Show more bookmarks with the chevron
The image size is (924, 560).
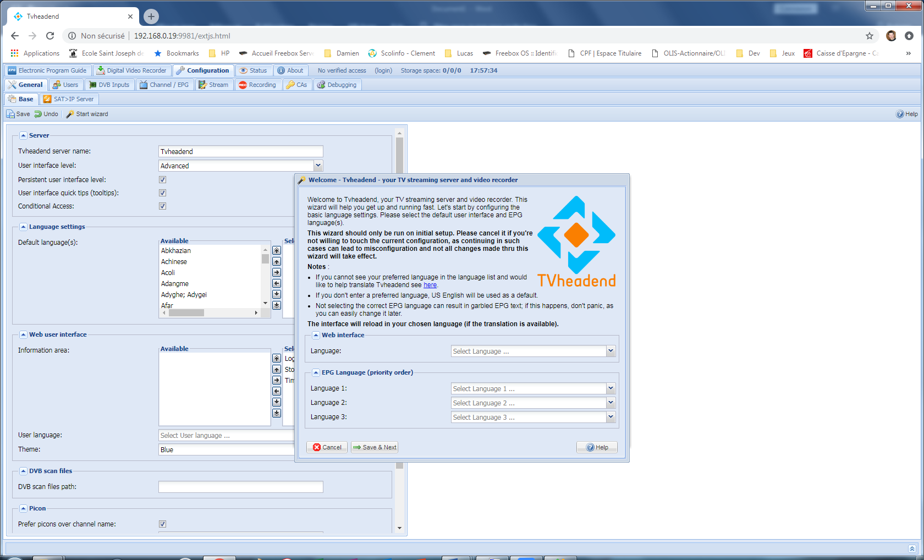[x=908, y=53]
